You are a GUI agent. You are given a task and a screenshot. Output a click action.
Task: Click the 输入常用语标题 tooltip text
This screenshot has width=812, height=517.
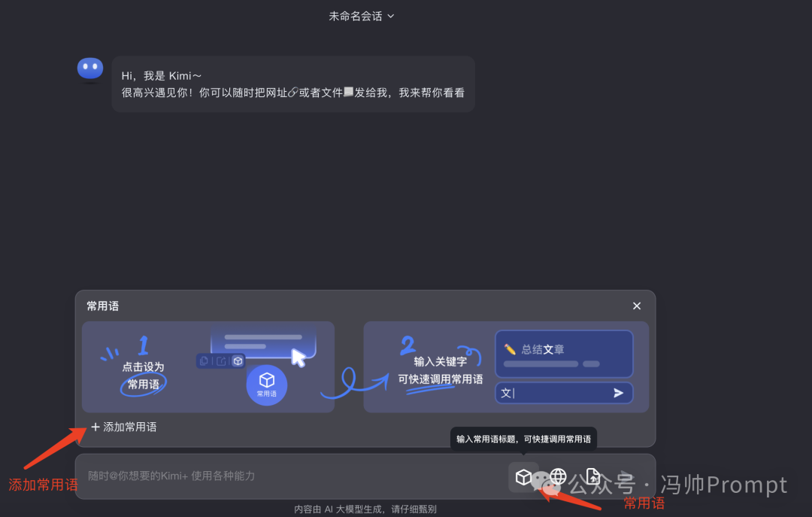pyautogui.click(x=523, y=439)
